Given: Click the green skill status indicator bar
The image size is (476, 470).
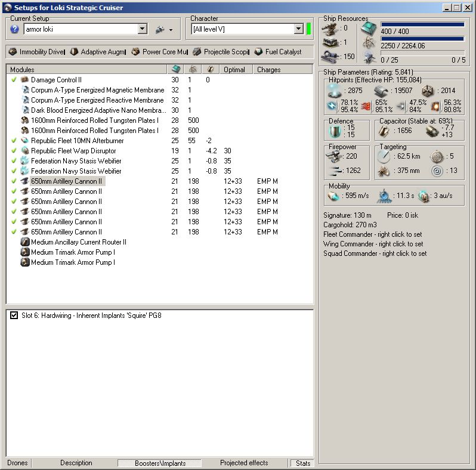Looking at the screenshot, I should [309, 29].
